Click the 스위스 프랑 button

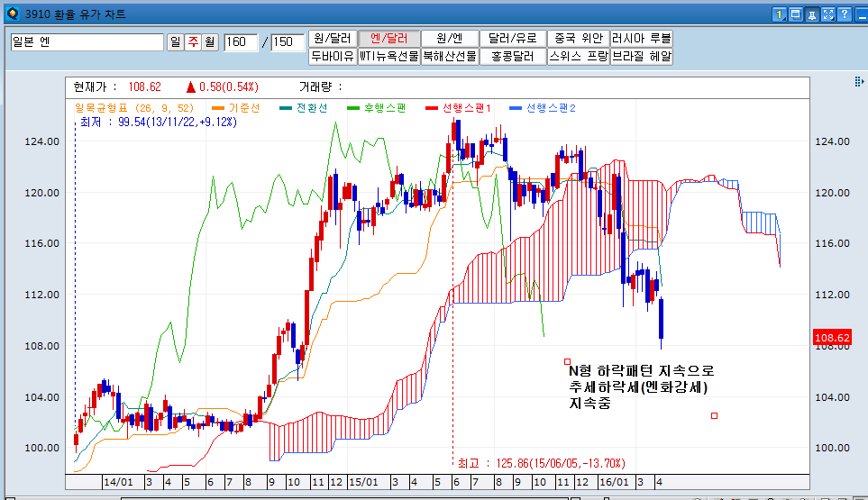pyautogui.click(x=578, y=56)
